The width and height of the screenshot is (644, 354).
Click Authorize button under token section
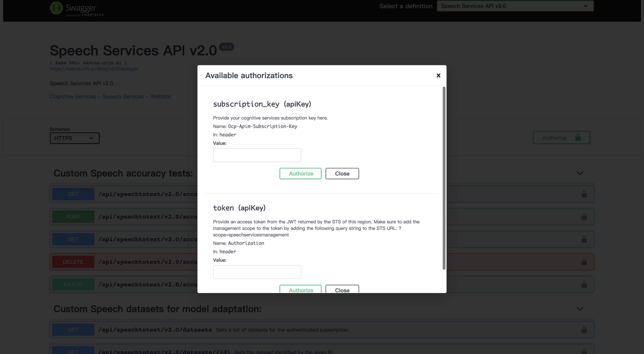[x=301, y=290]
